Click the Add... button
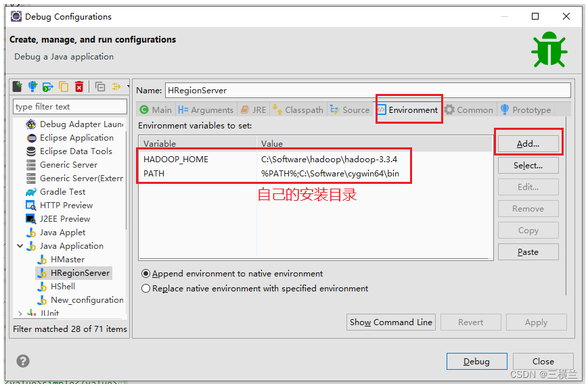588x386 pixels. pyautogui.click(x=528, y=143)
